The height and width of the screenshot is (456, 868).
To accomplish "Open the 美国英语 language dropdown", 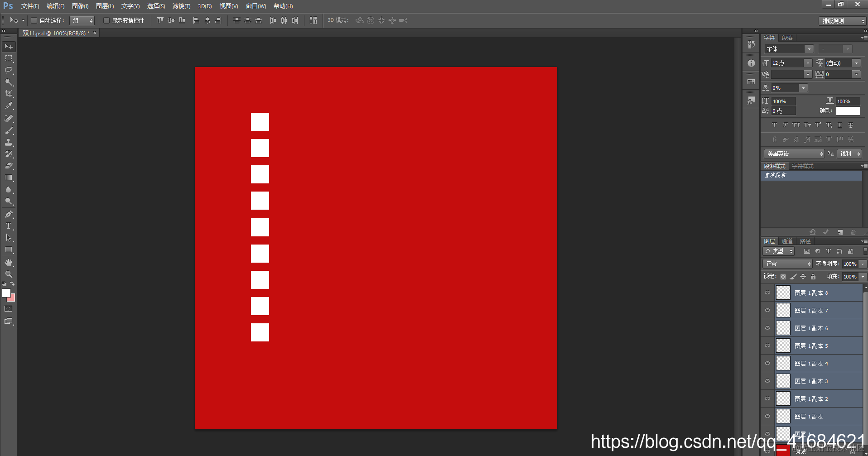I will [794, 154].
